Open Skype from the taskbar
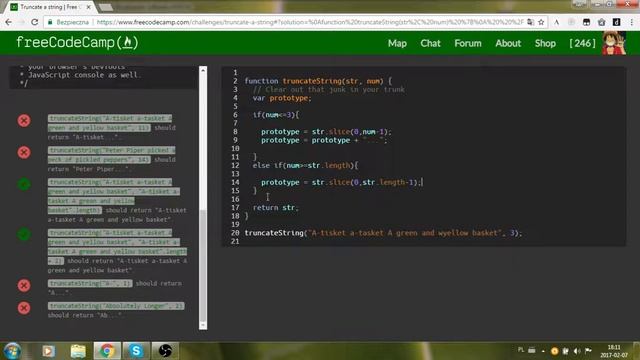The image size is (640, 360). [x=136, y=351]
